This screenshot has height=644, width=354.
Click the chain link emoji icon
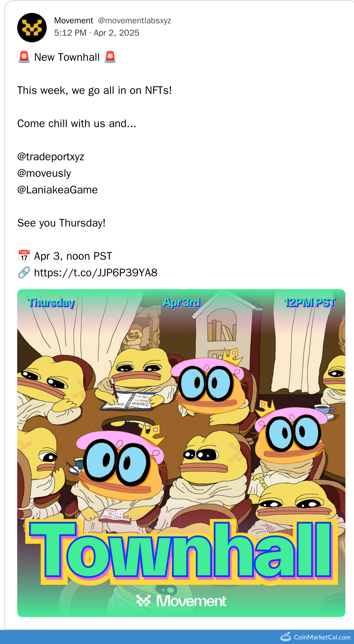[24, 272]
